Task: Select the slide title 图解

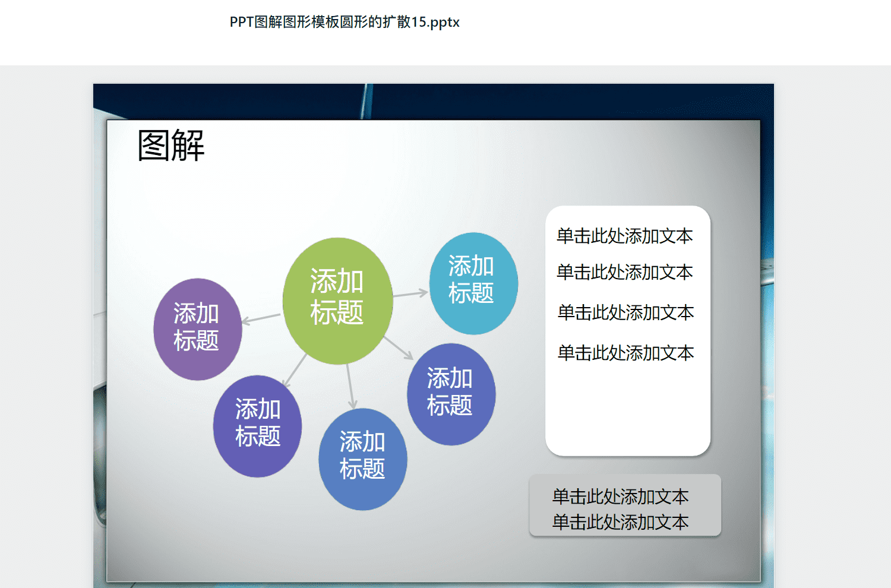Action: tap(171, 146)
